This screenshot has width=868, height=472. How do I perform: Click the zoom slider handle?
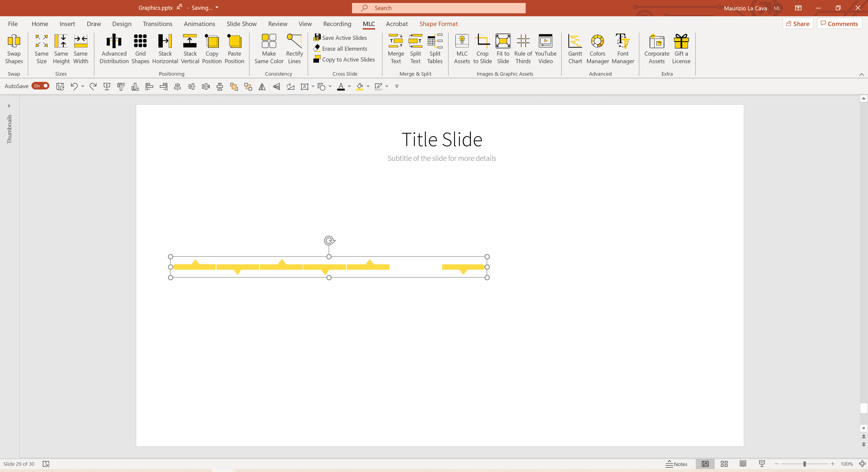[804, 464]
